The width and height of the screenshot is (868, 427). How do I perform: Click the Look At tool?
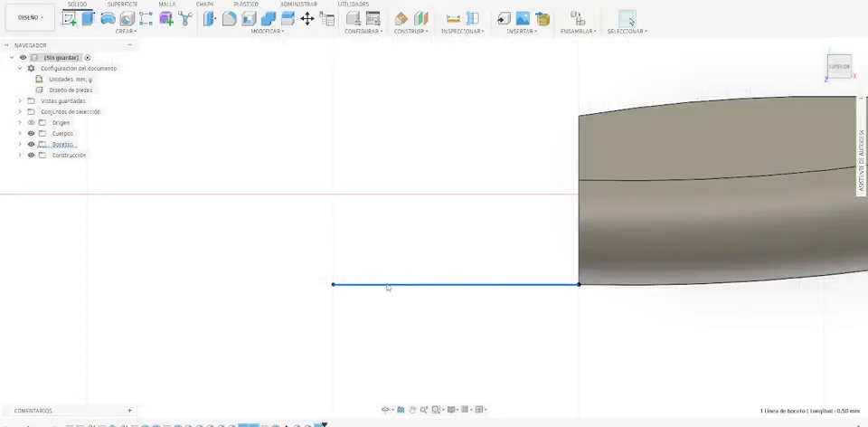point(401,410)
